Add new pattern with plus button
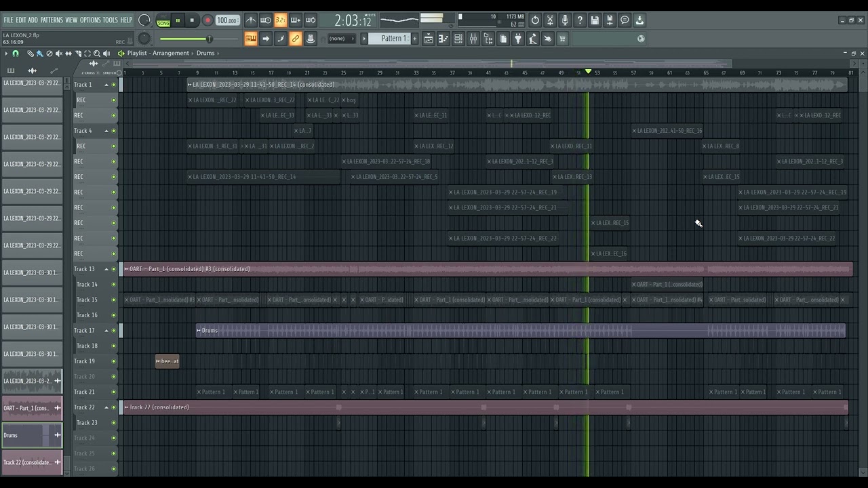Viewport: 868px width, 488px height. click(414, 39)
